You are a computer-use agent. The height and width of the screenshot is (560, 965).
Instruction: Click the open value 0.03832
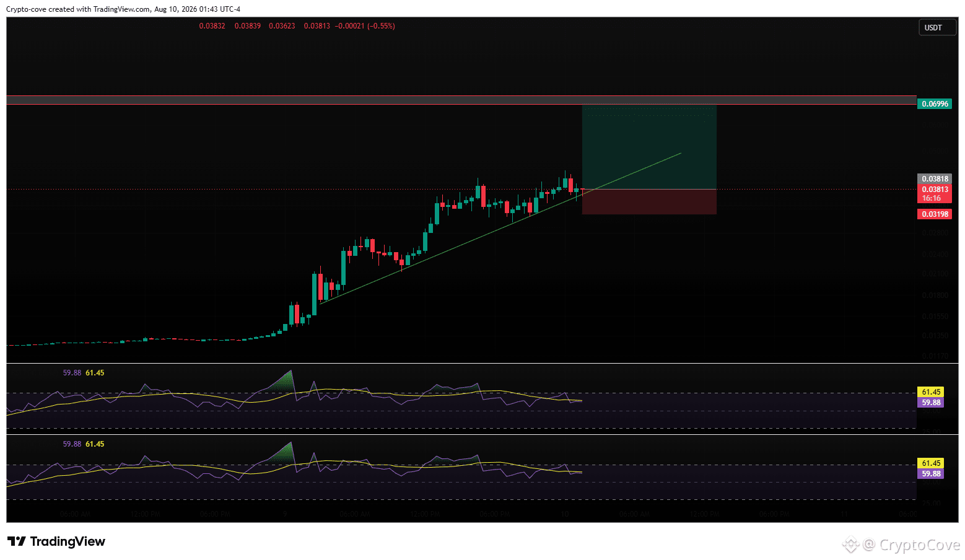coord(212,26)
